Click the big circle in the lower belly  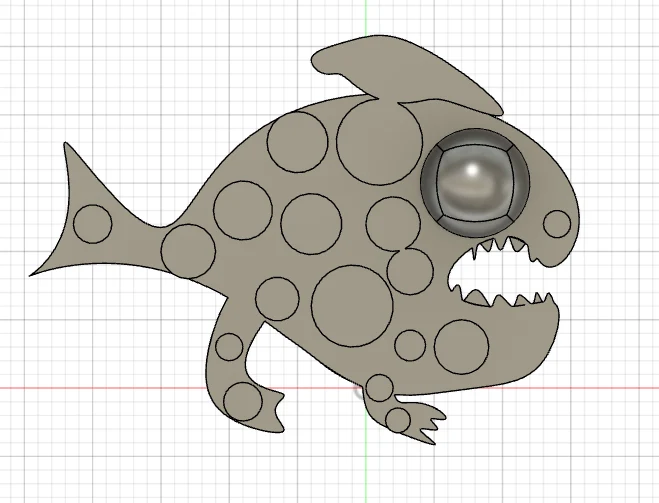coord(353,306)
